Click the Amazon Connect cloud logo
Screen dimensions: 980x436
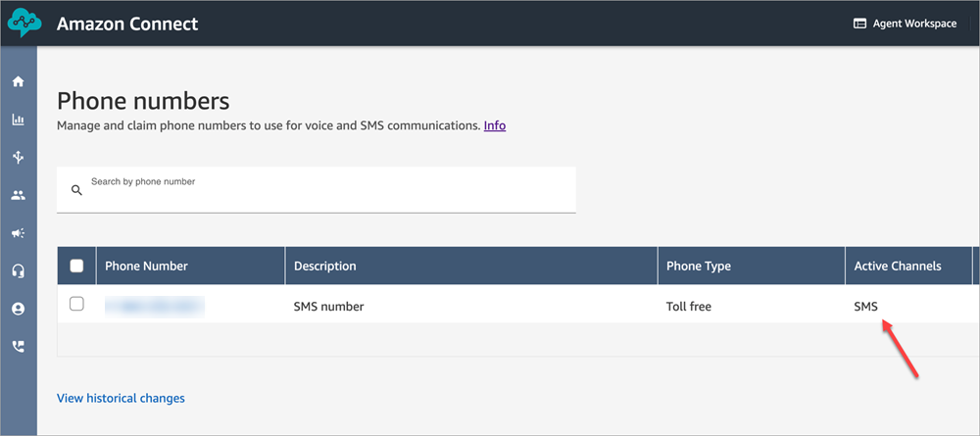click(x=24, y=24)
